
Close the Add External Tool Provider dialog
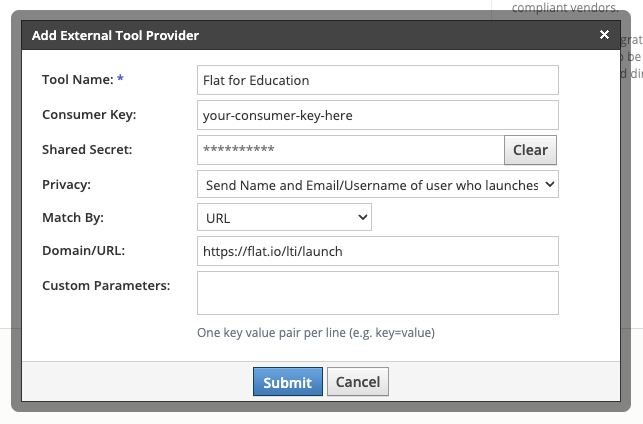604,35
